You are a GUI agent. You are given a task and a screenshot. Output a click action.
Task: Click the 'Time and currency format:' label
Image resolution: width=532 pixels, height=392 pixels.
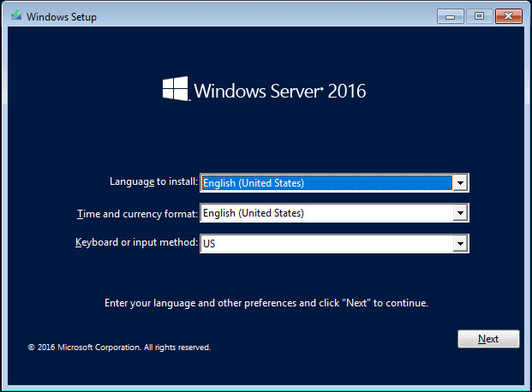(x=137, y=214)
